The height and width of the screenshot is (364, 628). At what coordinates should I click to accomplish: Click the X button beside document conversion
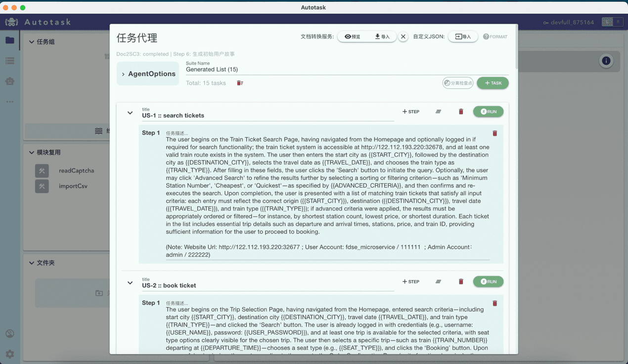403,37
